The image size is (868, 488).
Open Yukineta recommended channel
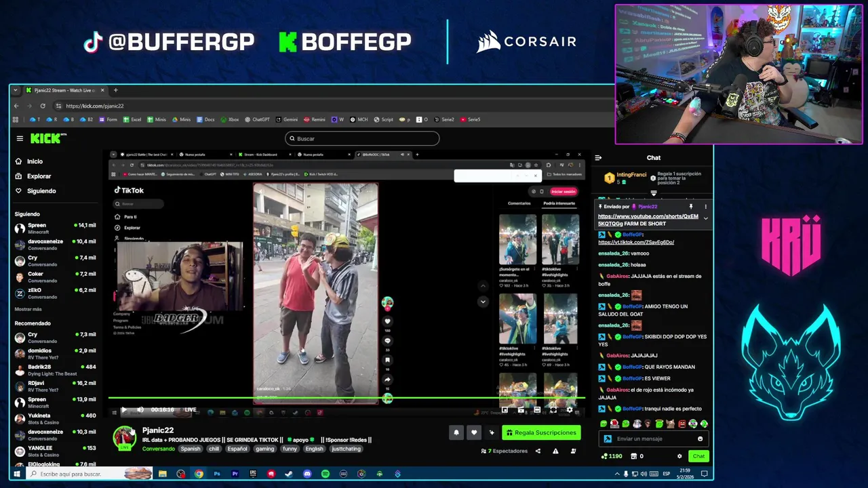click(x=56, y=418)
